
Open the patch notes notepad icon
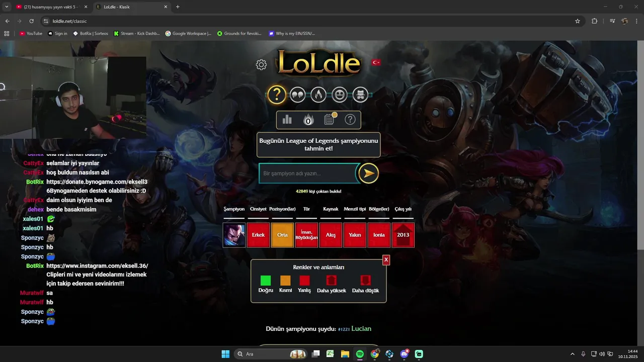[x=330, y=119]
